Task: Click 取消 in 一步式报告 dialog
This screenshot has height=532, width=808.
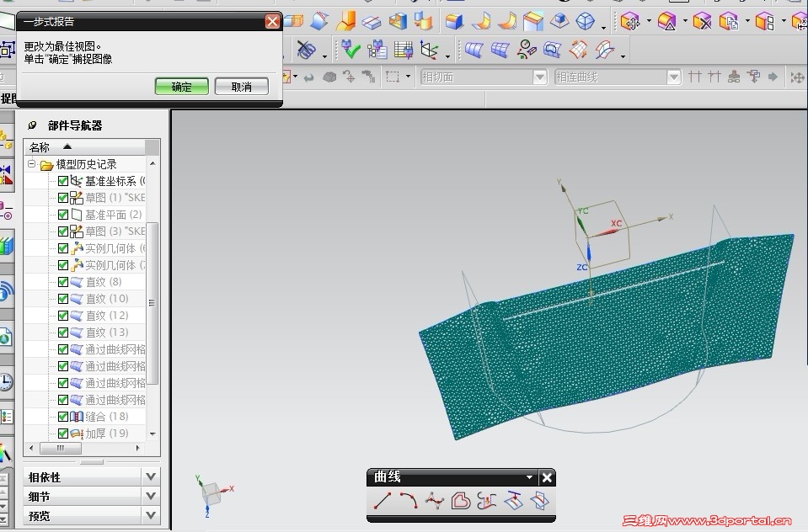Action: click(x=242, y=87)
